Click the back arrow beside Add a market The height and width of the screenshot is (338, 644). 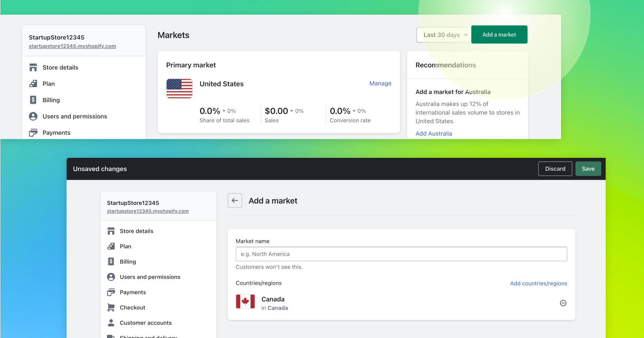(235, 200)
